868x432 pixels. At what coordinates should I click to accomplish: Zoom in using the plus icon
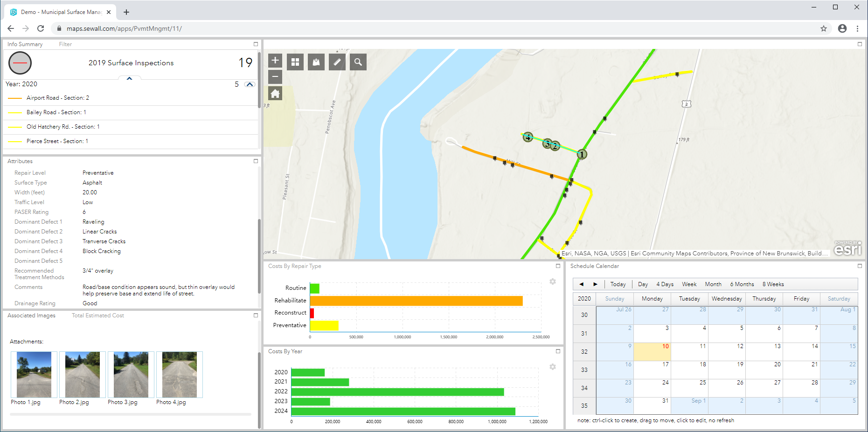pyautogui.click(x=275, y=60)
